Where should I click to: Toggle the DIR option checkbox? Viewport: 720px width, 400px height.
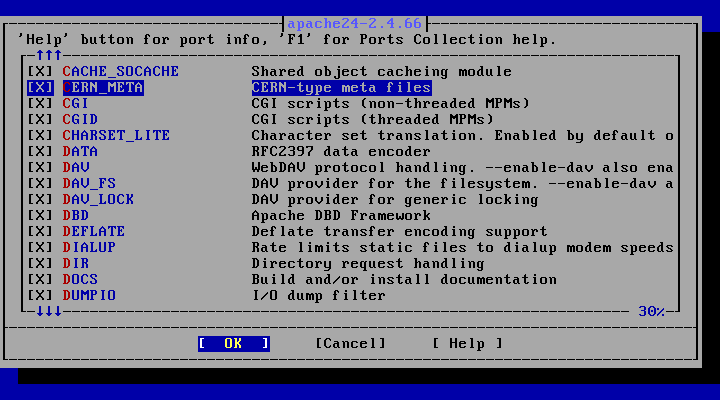pyautogui.click(x=40, y=264)
